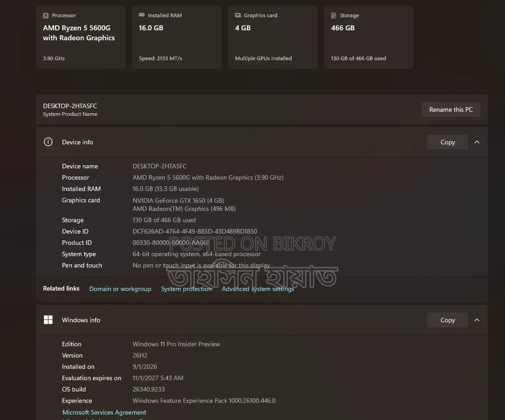Click 'Windows Feature Experience Pack 1000.26100.446.0' value

click(204, 401)
